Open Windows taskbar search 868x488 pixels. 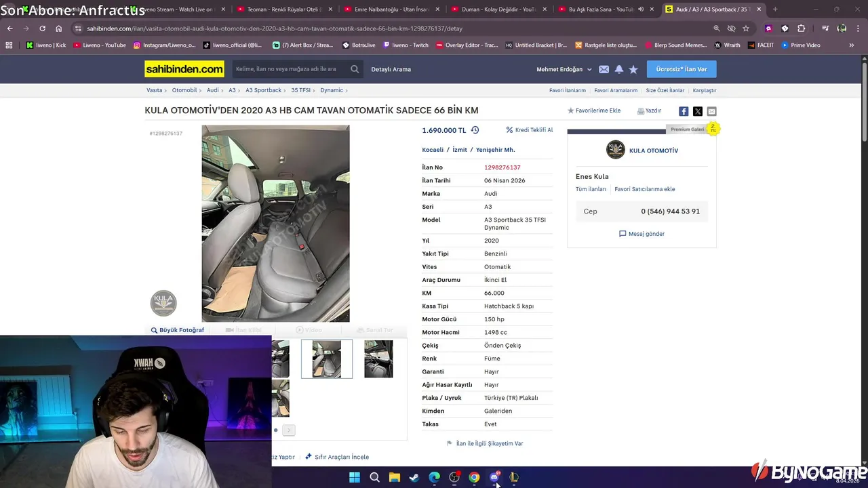tap(374, 477)
